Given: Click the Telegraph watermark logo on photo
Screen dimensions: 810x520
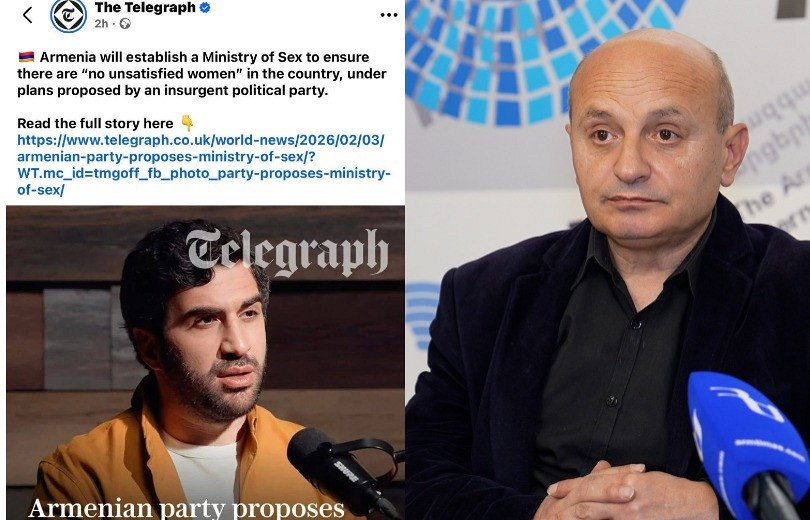Looking at the screenshot, I should point(287,250).
